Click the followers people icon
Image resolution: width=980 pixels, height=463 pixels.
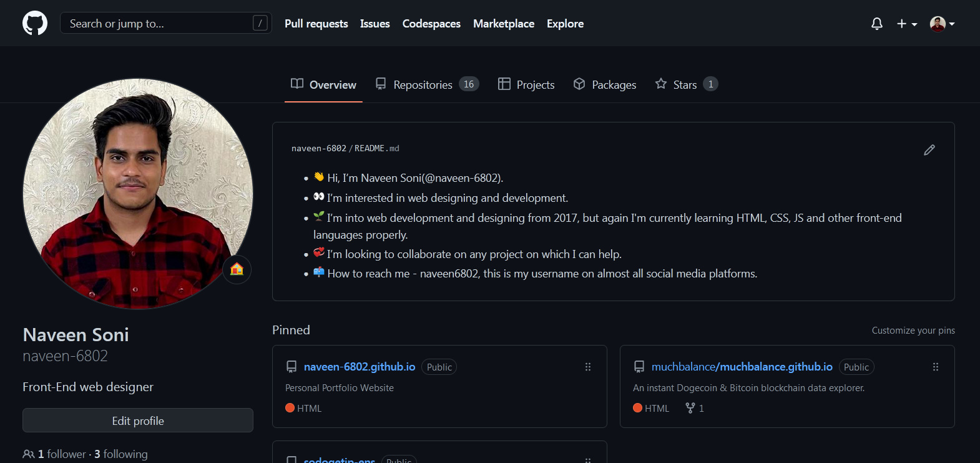29,454
